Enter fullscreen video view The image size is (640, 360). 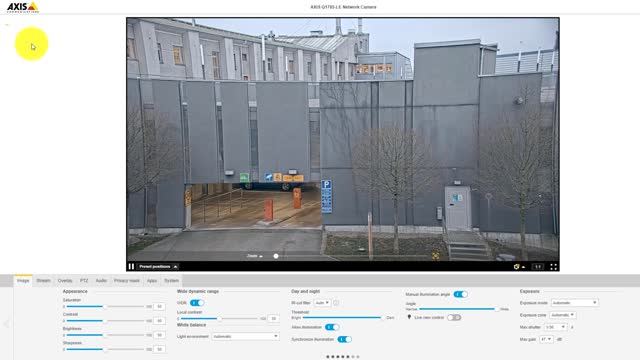click(553, 267)
